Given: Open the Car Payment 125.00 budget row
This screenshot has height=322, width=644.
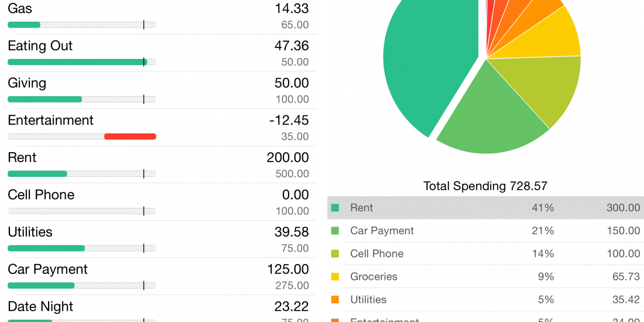Looking at the screenshot, I should click(x=158, y=276).
